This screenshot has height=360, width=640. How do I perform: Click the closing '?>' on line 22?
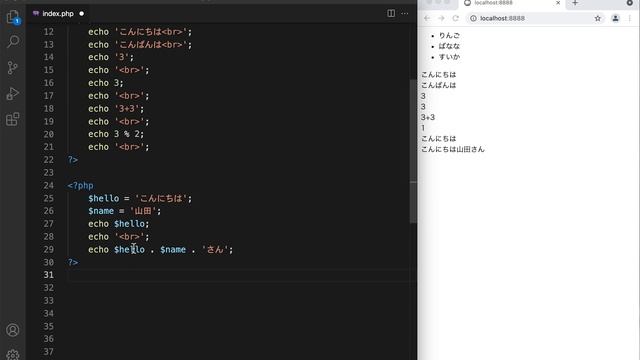tap(73, 160)
